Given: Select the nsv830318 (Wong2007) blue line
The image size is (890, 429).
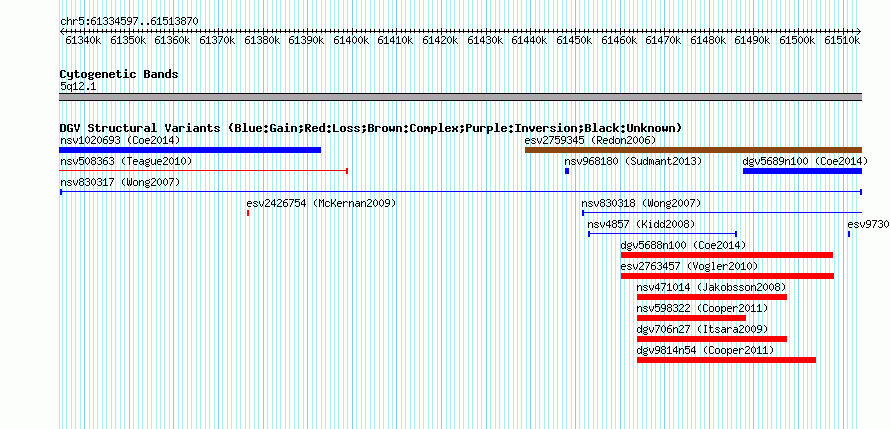Looking at the screenshot, I should 722,213.
